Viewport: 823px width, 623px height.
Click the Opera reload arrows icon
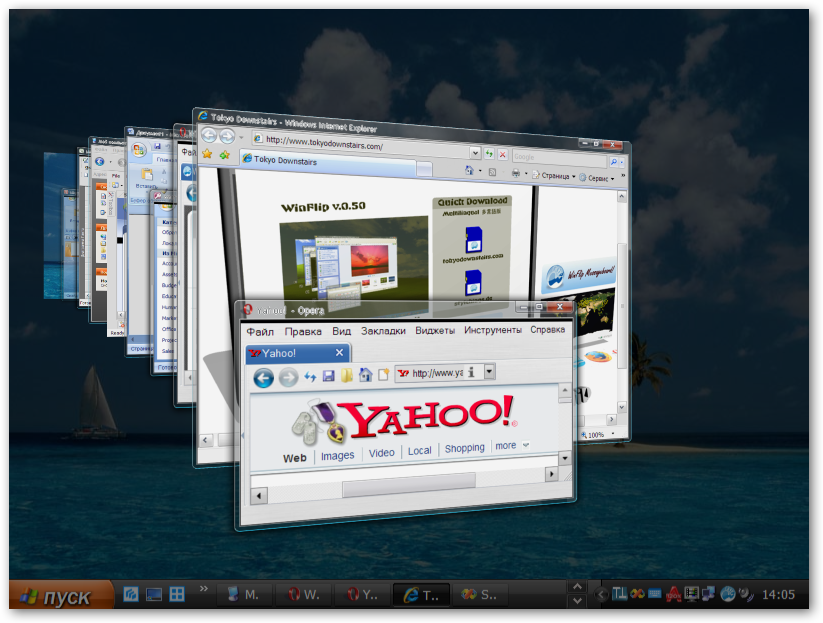pyautogui.click(x=310, y=376)
